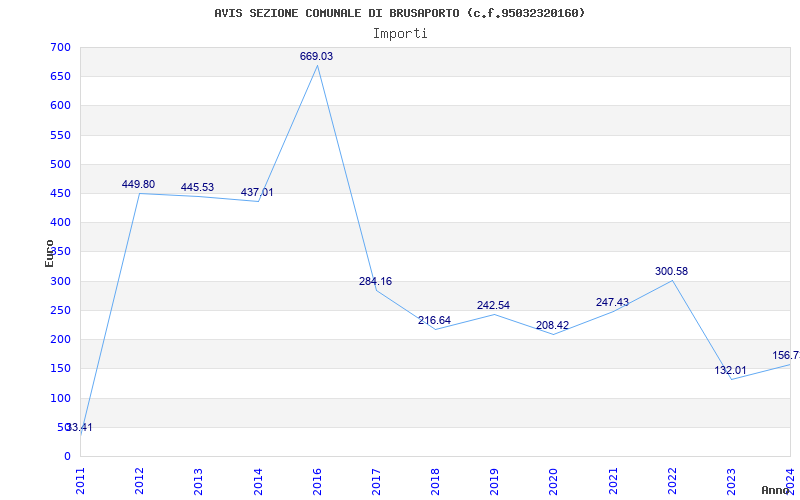
Task: Click the 2020 year label
Action: (554, 481)
